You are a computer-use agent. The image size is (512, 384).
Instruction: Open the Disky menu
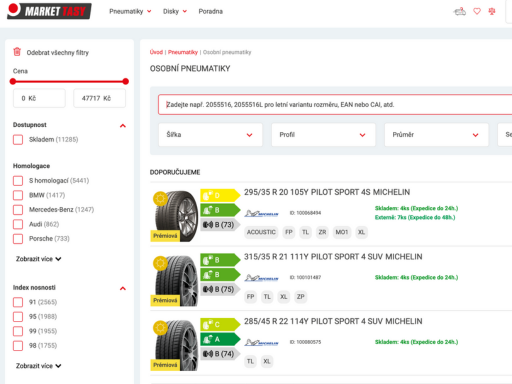point(175,11)
